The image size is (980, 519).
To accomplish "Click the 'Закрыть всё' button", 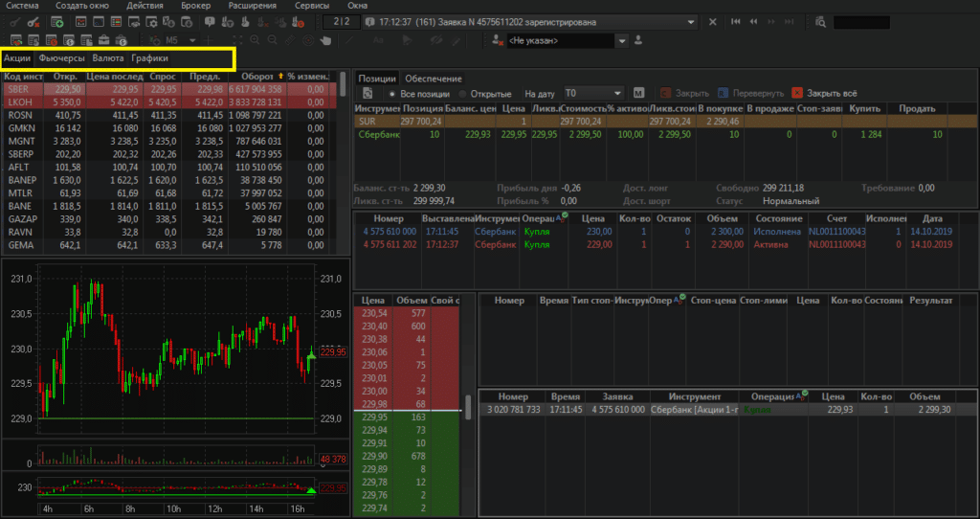I will (x=824, y=94).
